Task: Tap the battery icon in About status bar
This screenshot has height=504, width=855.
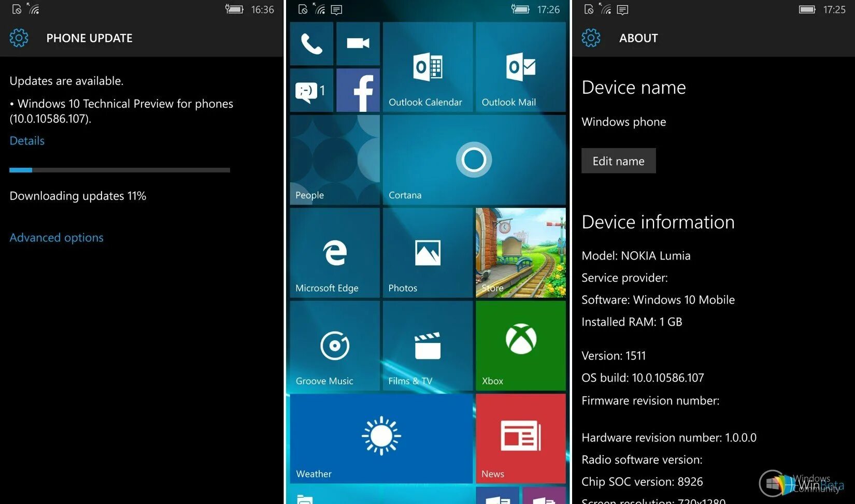Action: pyautogui.click(x=807, y=9)
